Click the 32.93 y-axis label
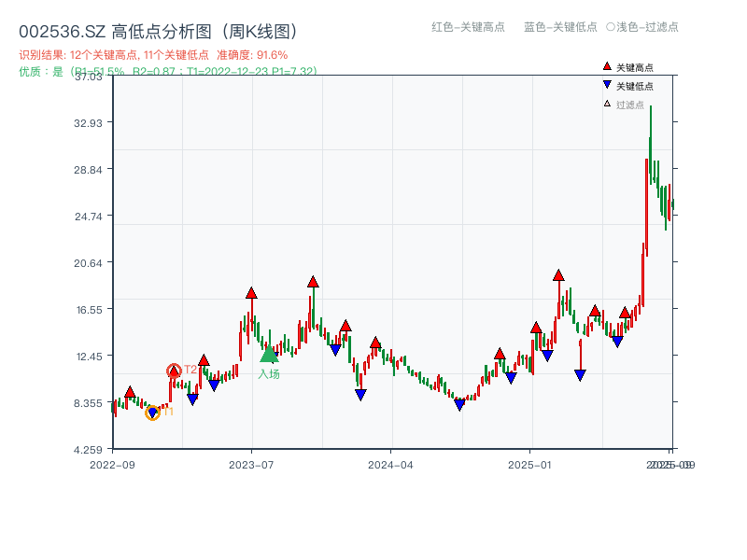The image size is (747, 560). (x=88, y=123)
